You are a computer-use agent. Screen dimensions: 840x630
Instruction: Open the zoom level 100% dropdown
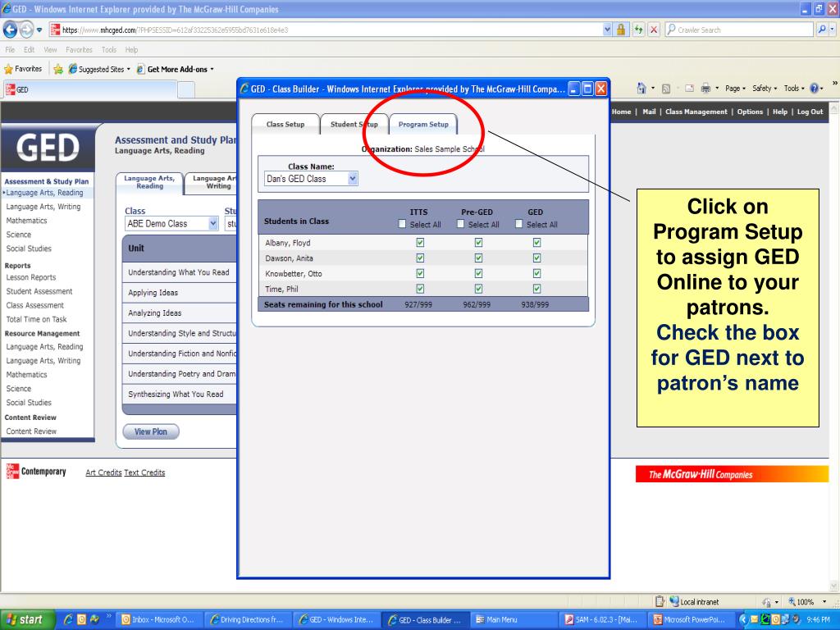coord(824,601)
